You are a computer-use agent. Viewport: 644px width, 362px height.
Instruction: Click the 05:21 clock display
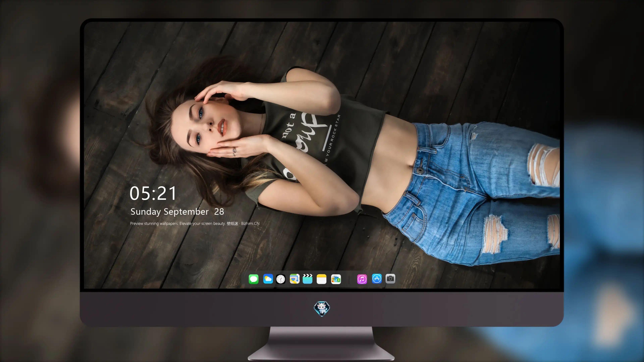pyautogui.click(x=153, y=193)
